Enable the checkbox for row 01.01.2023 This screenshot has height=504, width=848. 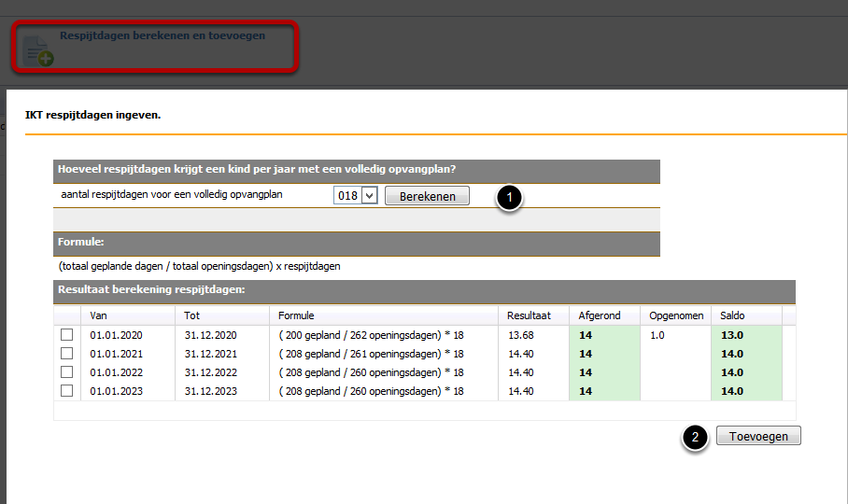coord(66,391)
